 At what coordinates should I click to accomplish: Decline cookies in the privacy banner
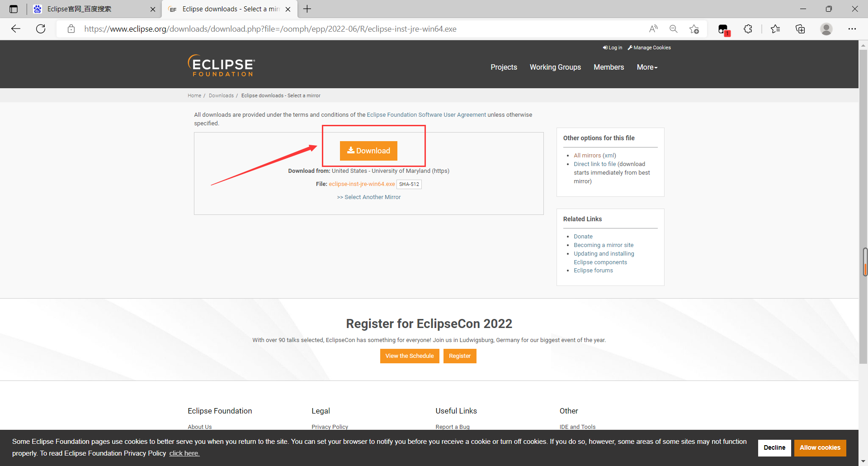[x=774, y=447]
